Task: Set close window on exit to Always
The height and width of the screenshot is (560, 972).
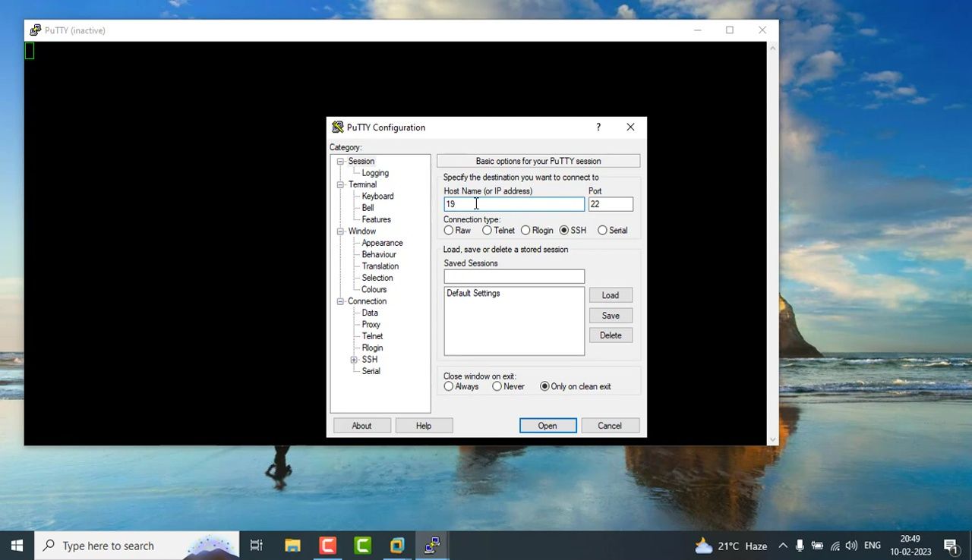Action: [462, 386]
